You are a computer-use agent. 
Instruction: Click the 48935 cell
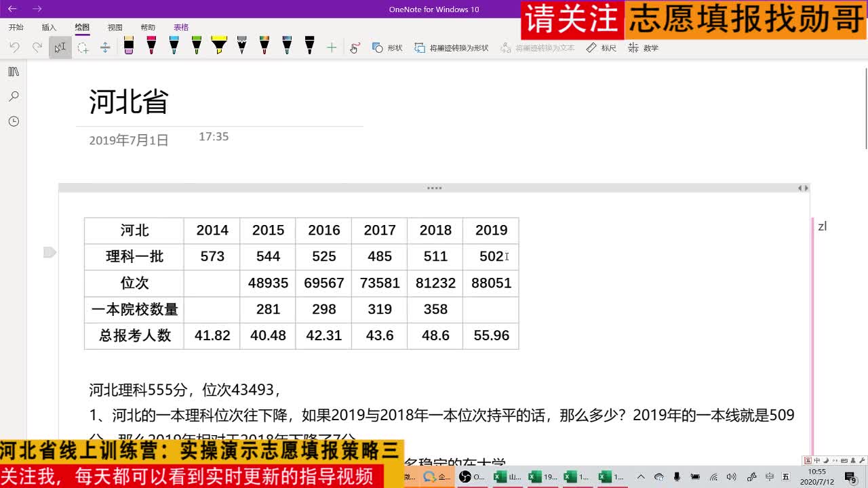(268, 283)
